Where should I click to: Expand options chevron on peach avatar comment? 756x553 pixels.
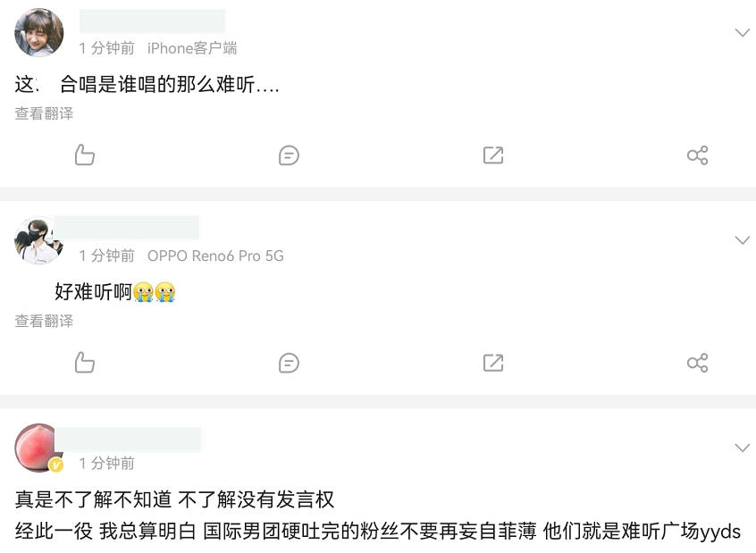(x=742, y=448)
